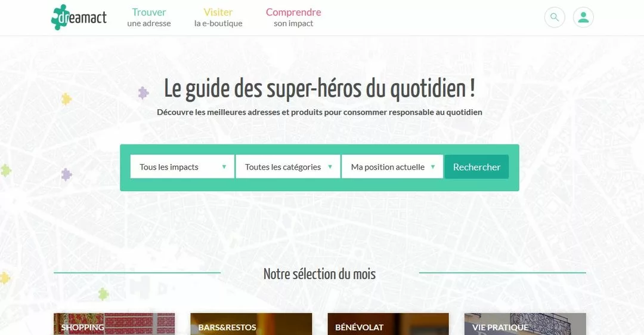Open the 'Toutes les catégories' dropdown
This screenshot has width=644, height=335.
point(288,167)
